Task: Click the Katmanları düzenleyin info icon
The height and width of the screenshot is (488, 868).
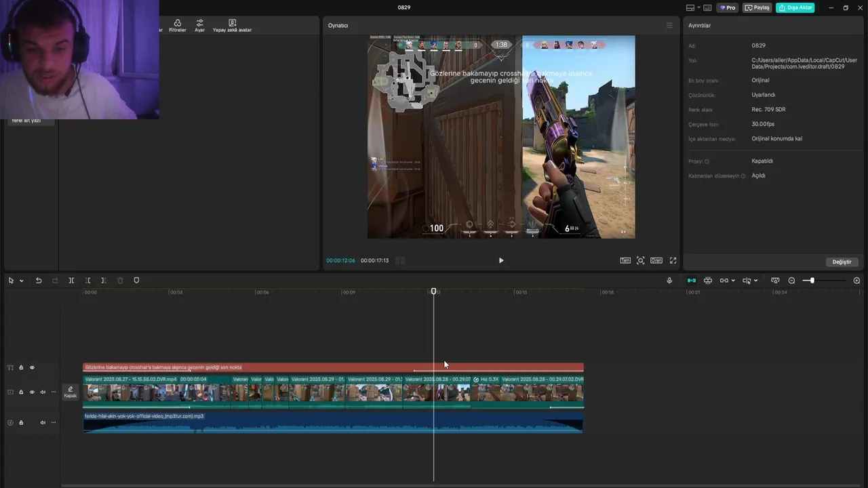Action: (743, 176)
